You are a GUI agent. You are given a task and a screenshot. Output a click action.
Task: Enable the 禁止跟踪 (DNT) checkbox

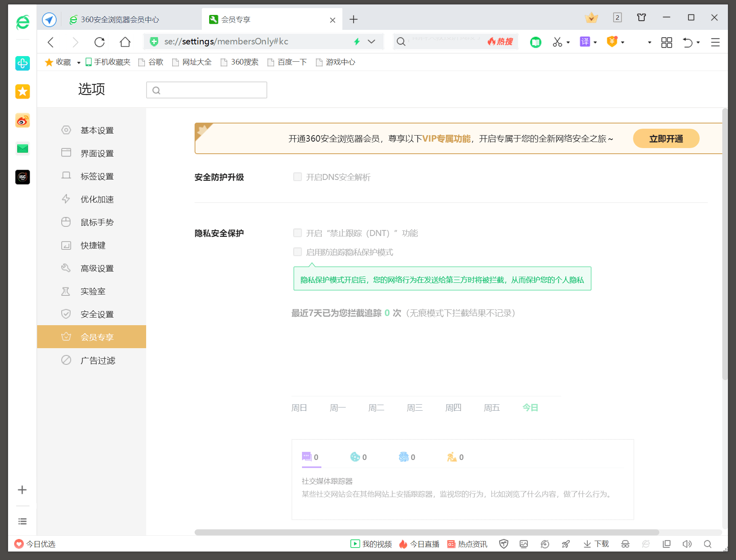298,233
